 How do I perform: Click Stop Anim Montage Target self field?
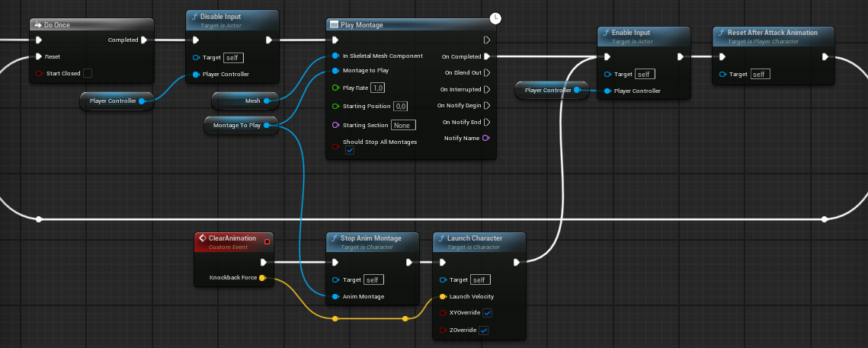point(373,280)
